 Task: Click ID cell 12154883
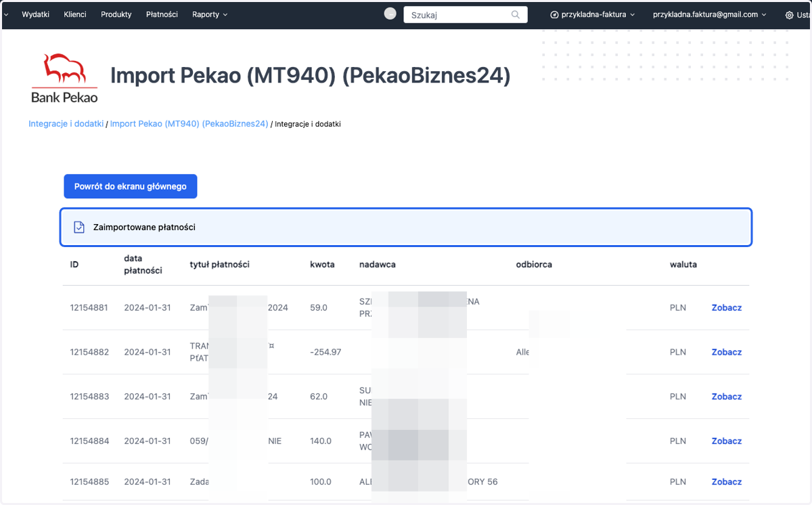[89, 397]
